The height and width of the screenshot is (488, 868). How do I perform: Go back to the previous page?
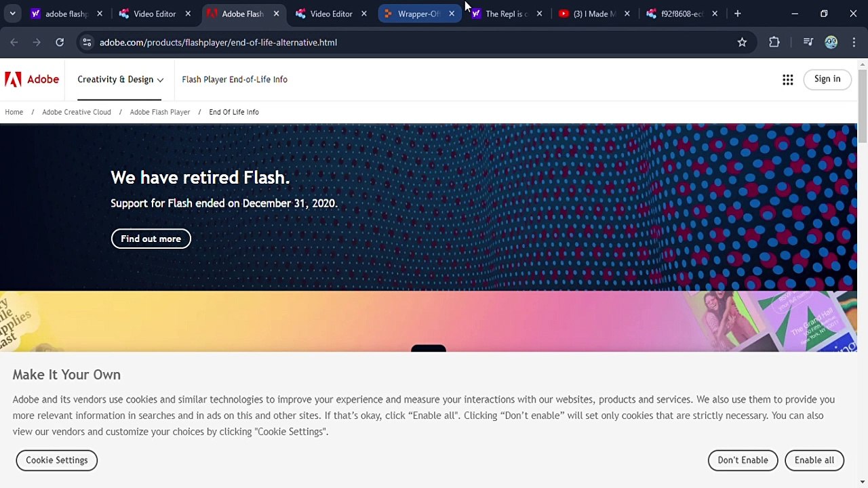14,42
